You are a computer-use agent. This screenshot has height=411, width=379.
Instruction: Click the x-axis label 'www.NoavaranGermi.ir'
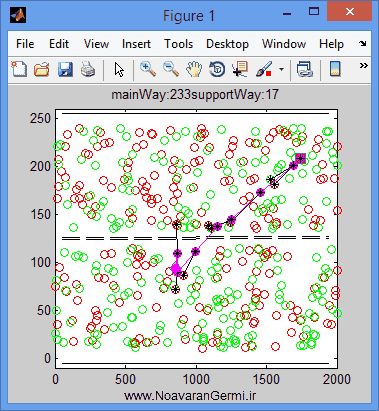pos(190,396)
